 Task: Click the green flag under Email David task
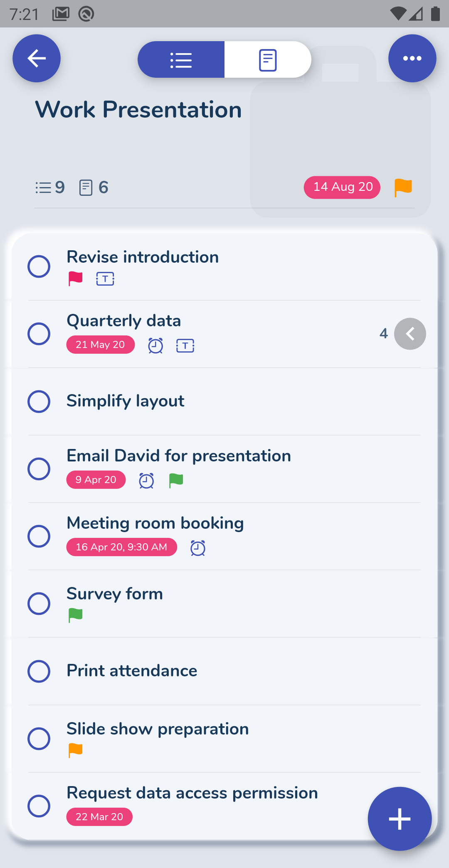pos(175,480)
